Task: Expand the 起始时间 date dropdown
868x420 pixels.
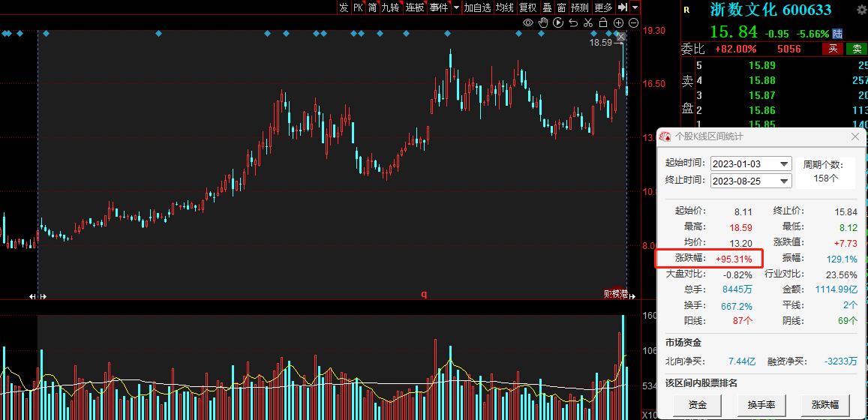Action: (785, 164)
